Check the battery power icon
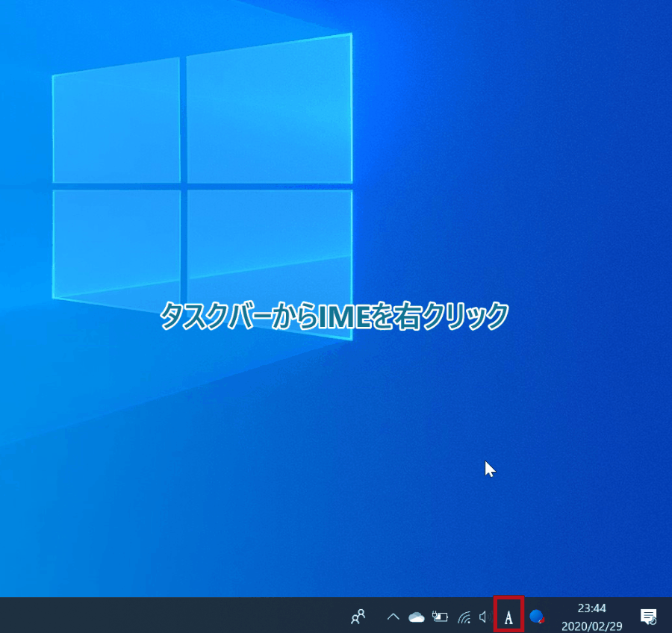 click(x=440, y=617)
